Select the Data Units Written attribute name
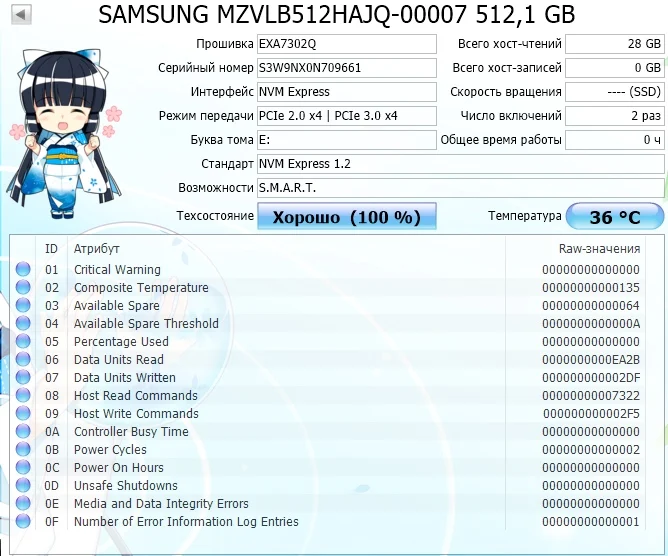The height and width of the screenshot is (556, 668). pos(124,377)
